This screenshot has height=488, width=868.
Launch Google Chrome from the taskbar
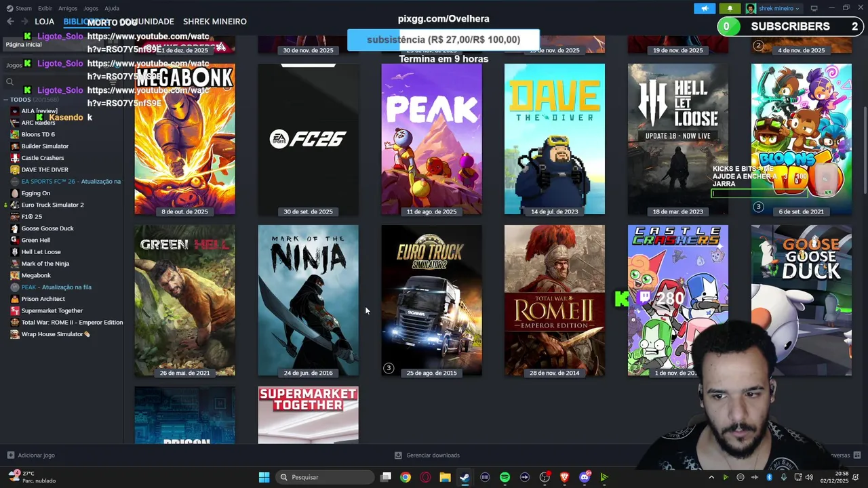pos(406,477)
